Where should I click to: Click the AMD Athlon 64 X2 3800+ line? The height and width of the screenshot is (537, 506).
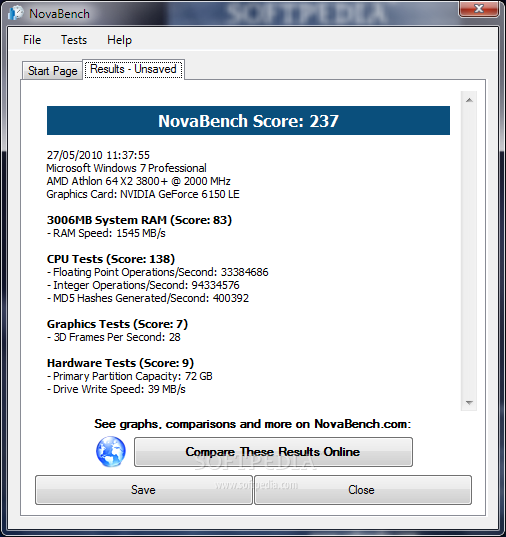[x=138, y=181]
